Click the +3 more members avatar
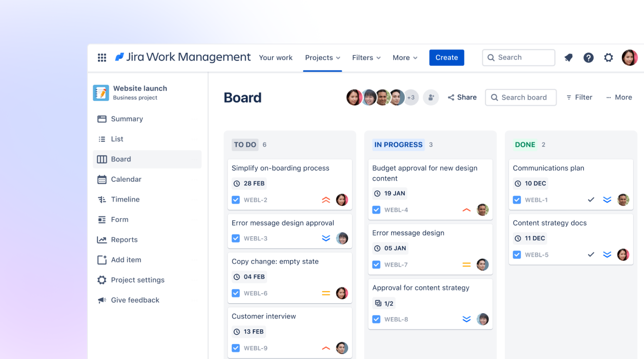 [411, 97]
